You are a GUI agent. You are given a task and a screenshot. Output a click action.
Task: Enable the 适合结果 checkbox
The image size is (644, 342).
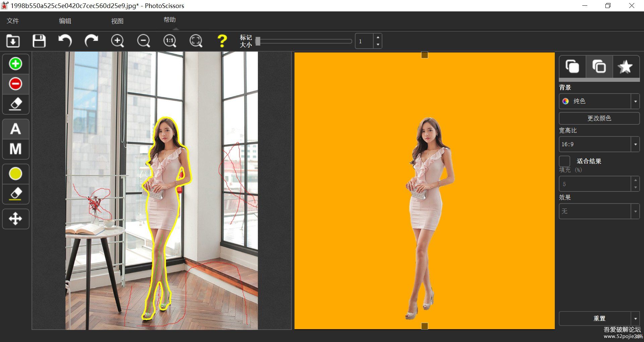pos(565,161)
